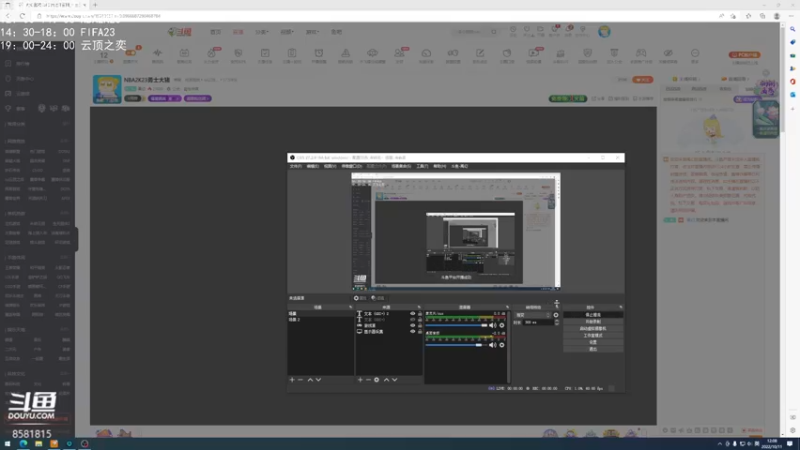Click the 停止推流 button in OBS controls

[x=593, y=315]
